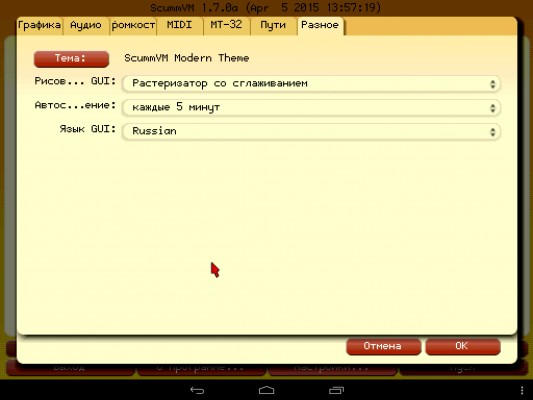
Task: Switch to the MT-32 tab
Action: click(x=227, y=26)
